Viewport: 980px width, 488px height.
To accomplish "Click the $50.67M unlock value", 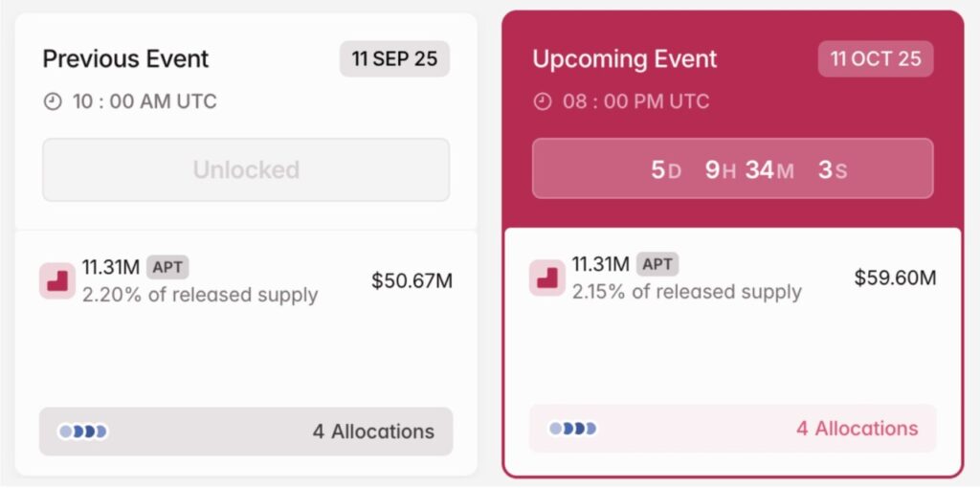I will pos(412,281).
